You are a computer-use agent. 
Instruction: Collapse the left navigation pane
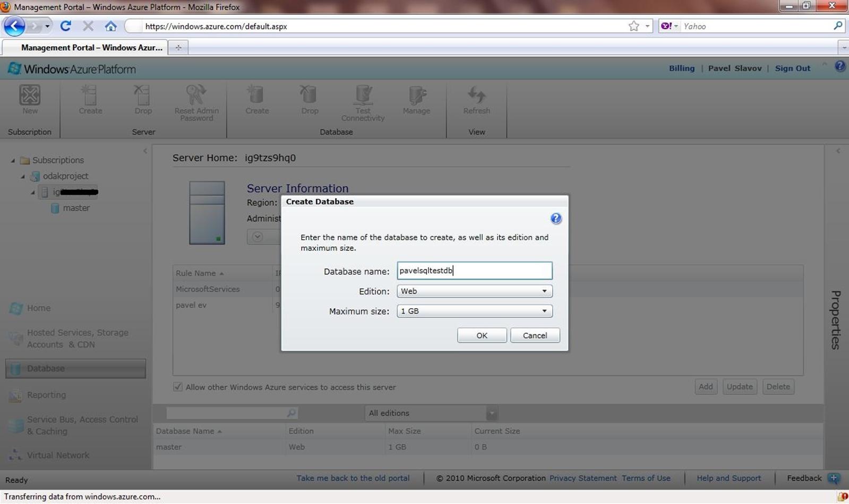click(x=145, y=151)
